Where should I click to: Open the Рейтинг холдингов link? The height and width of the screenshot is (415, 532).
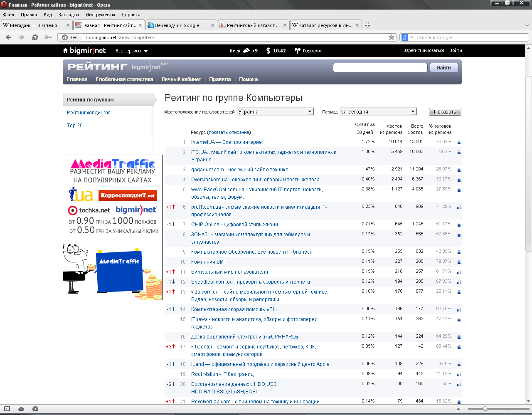(89, 113)
